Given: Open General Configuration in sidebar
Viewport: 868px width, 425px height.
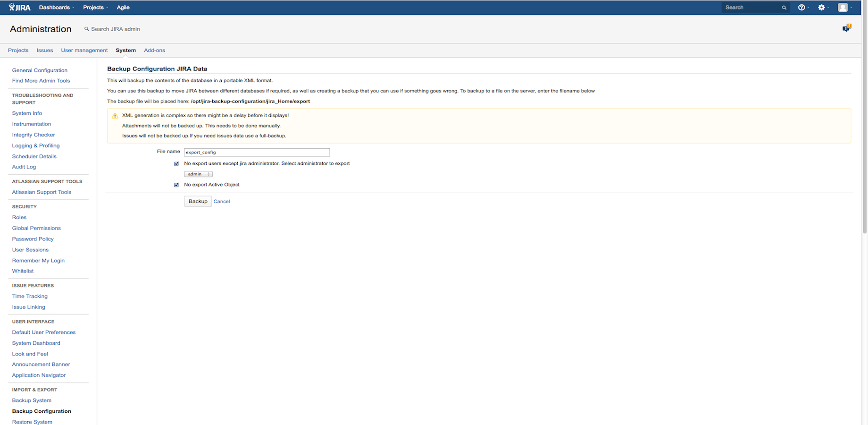Looking at the screenshot, I should tap(40, 70).
